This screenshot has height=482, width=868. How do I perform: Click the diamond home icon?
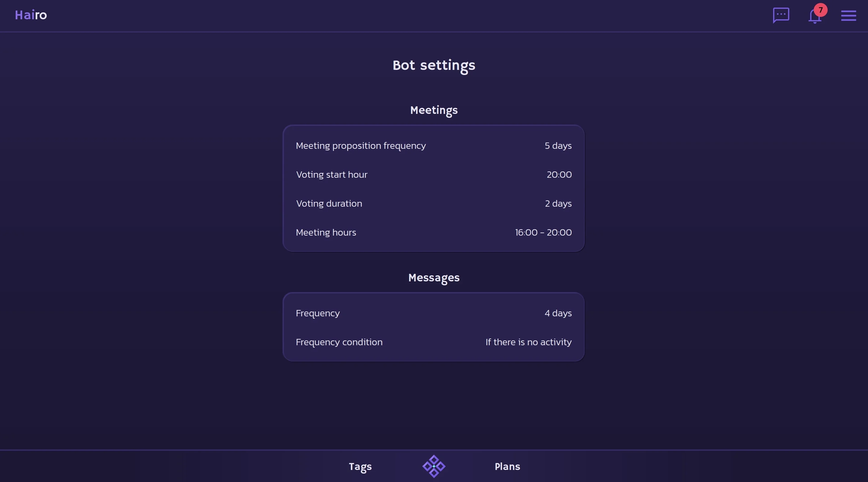click(x=434, y=466)
